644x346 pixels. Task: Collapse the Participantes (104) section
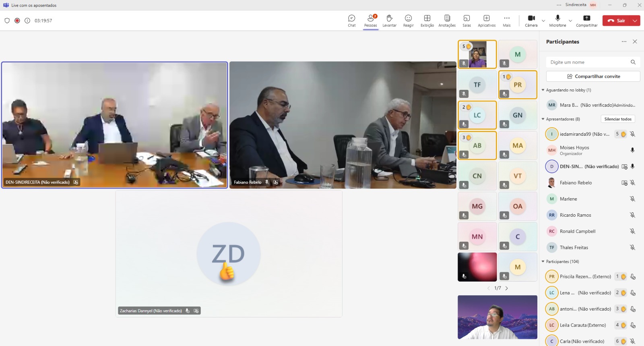(543, 262)
